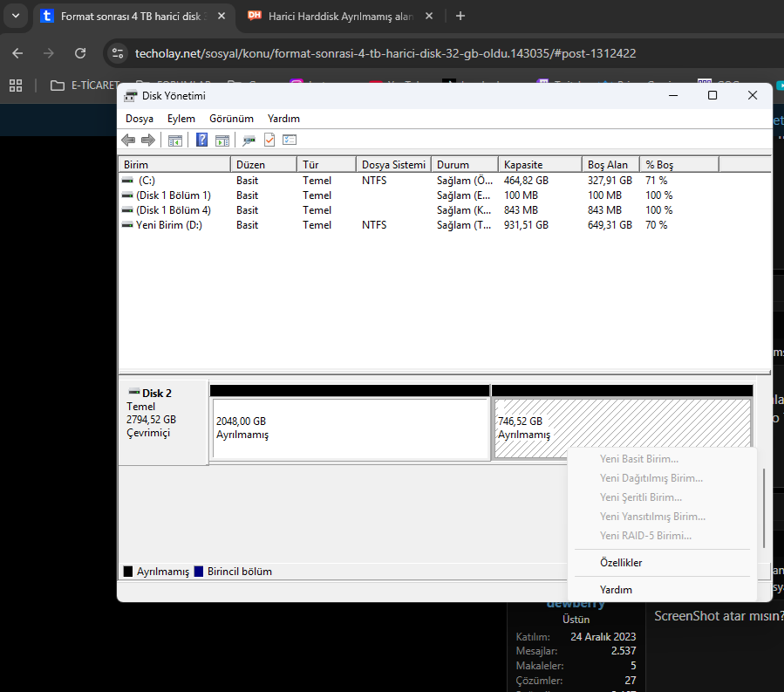
Task: Click the checklist settings toolbar icon
Action: pyautogui.click(x=290, y=140)
